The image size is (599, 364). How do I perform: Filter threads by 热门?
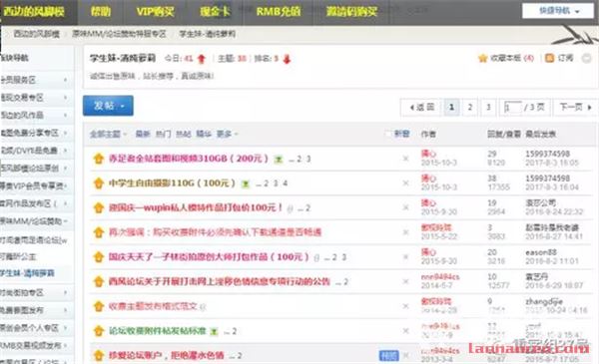coord(163,134)
